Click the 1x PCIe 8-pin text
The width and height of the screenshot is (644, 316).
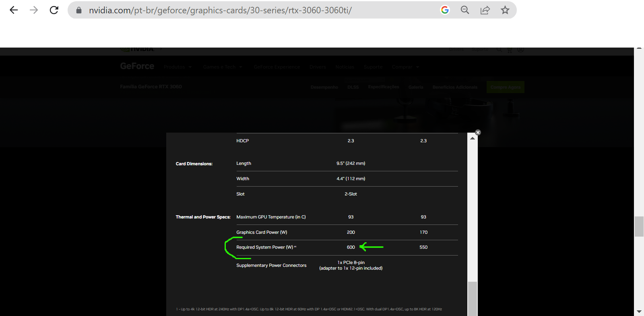click(x=351, y=262)
